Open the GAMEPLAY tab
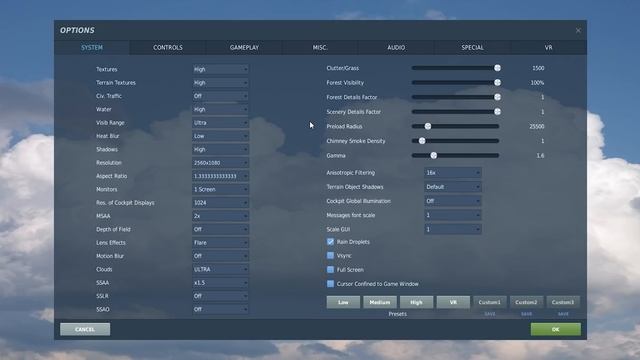Viewport: 640px width, 360px height. click(244, 47)
